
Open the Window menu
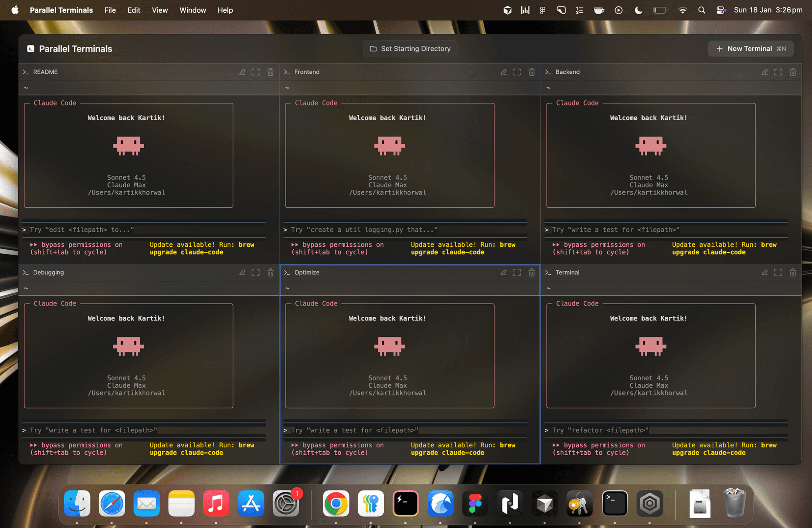click(x=193, y=10)
